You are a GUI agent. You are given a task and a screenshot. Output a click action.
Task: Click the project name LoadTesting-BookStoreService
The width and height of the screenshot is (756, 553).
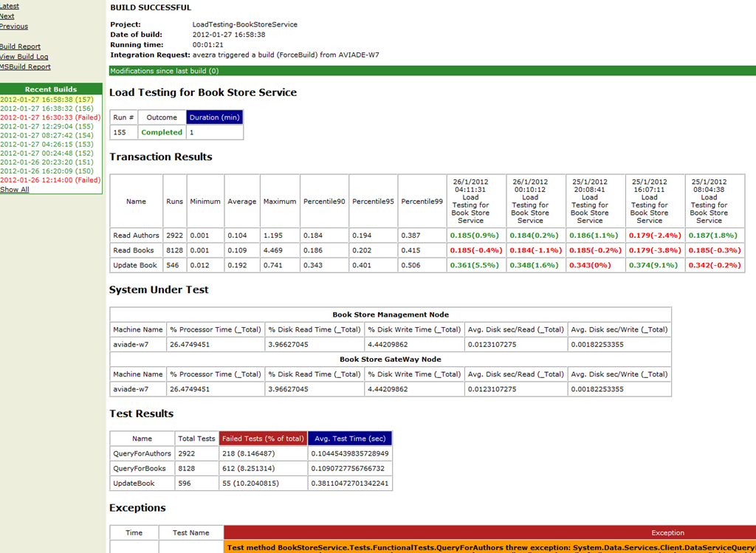click(x=245, y=24)
